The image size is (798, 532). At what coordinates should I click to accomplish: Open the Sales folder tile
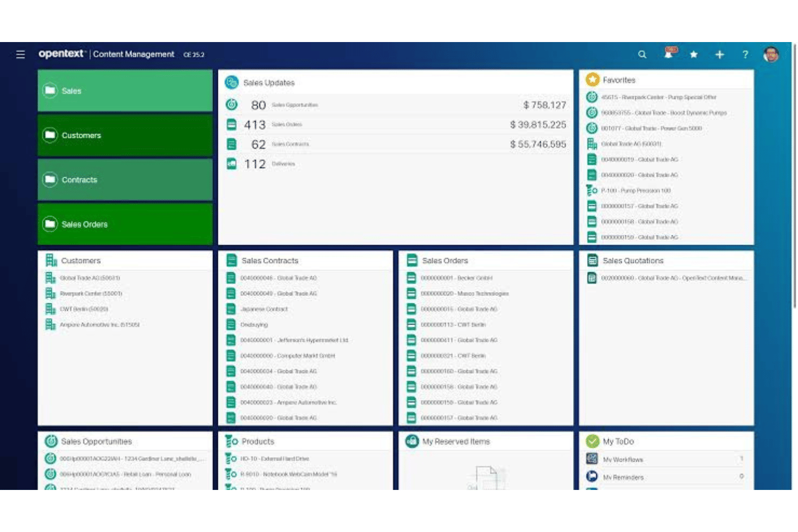coord(125,91)
